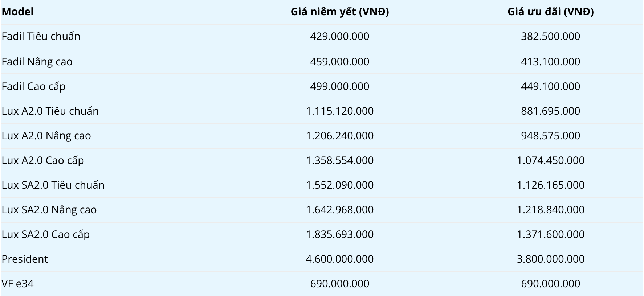Click the Lux SA2.0 Tiêu chuẩn model name
Screen dimensions: 644x296
pyautogui.click(x=53, y=185)
